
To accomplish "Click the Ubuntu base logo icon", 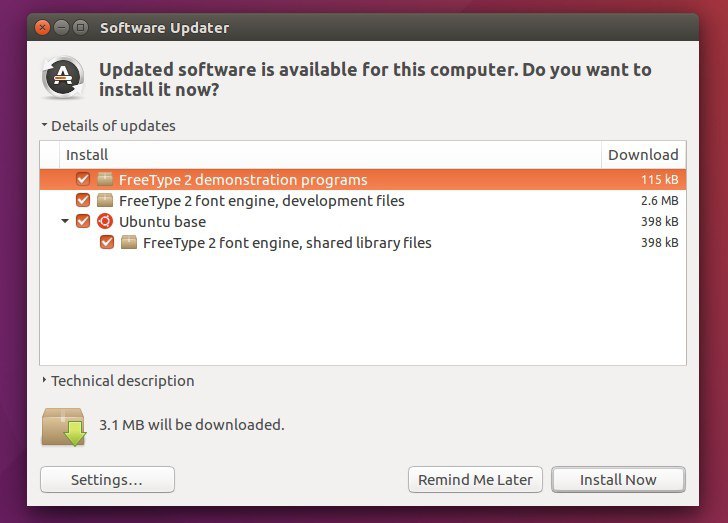I will (x=105, y=222).
